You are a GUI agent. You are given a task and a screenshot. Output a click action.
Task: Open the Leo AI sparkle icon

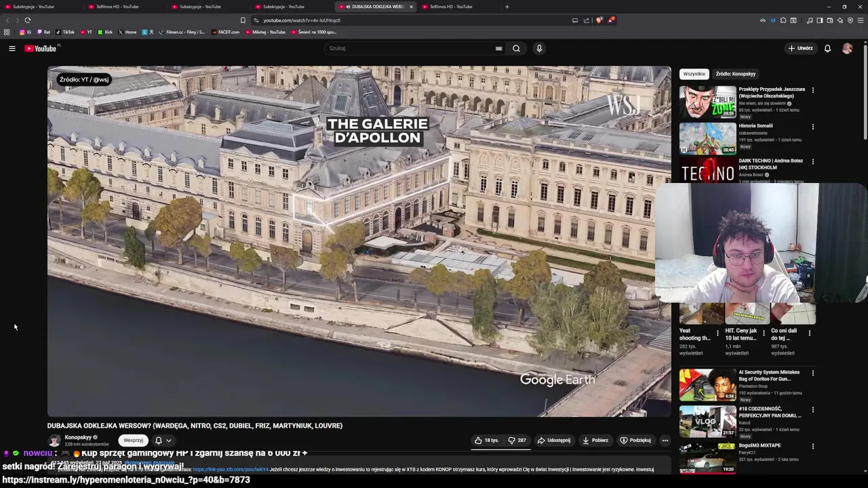point(840,20)
